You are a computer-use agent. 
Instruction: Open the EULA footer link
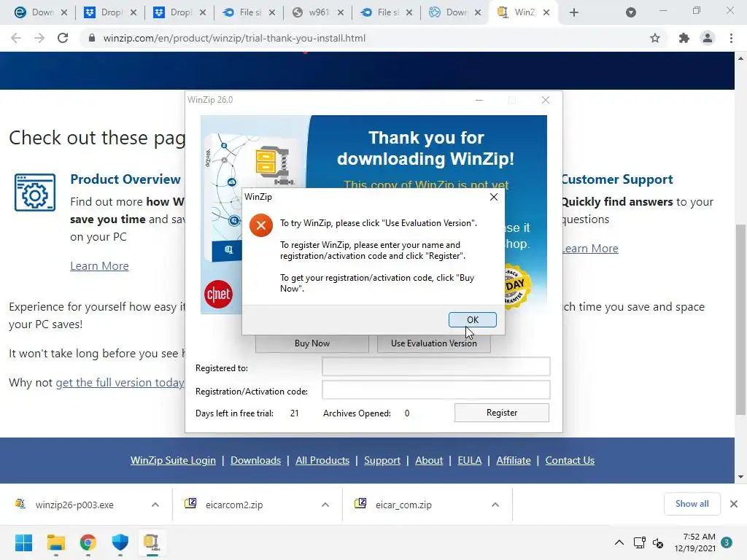(469, 461)
